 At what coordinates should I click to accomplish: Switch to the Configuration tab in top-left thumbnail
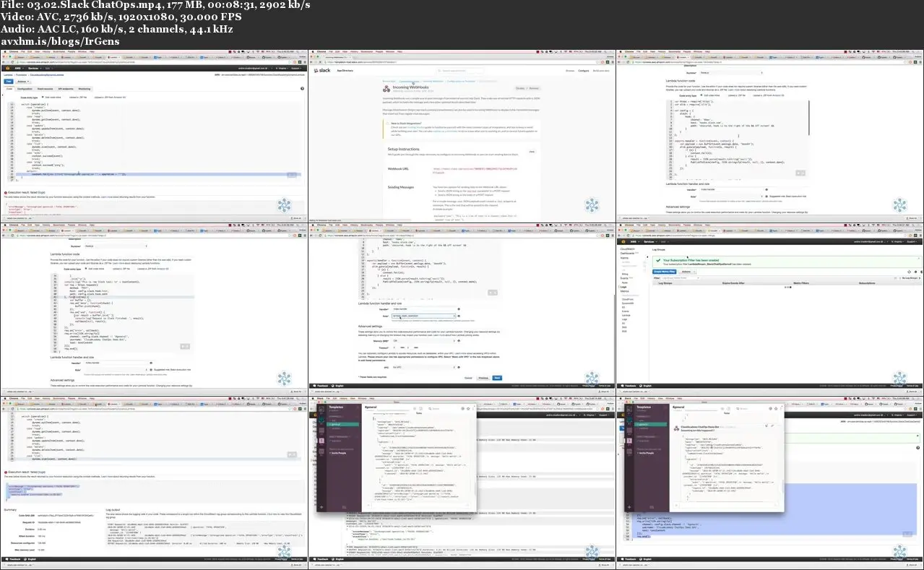25,89
